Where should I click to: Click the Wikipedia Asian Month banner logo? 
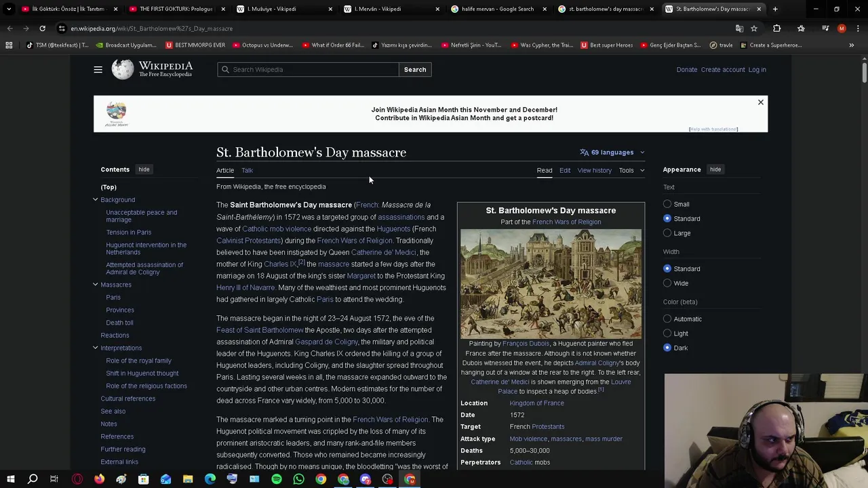tap(116, 114)
